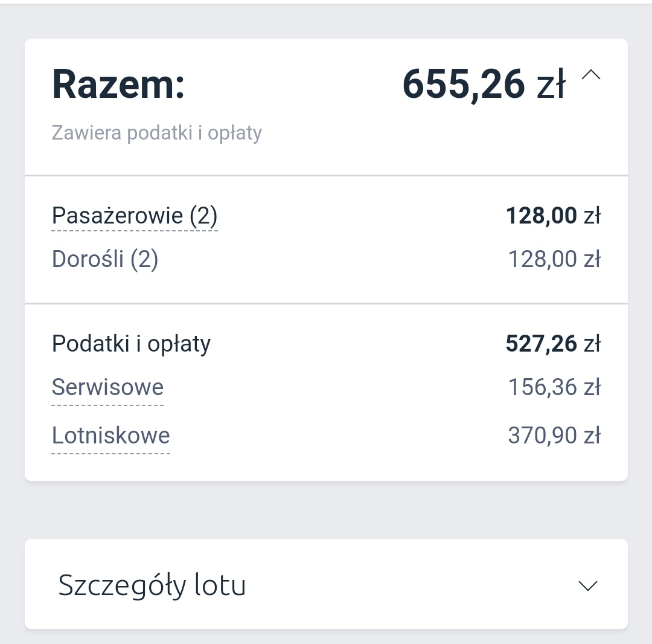Click the Dorośli (2) row label
Viewport: 652px width, 644px height.
click(x=105, y=260)
